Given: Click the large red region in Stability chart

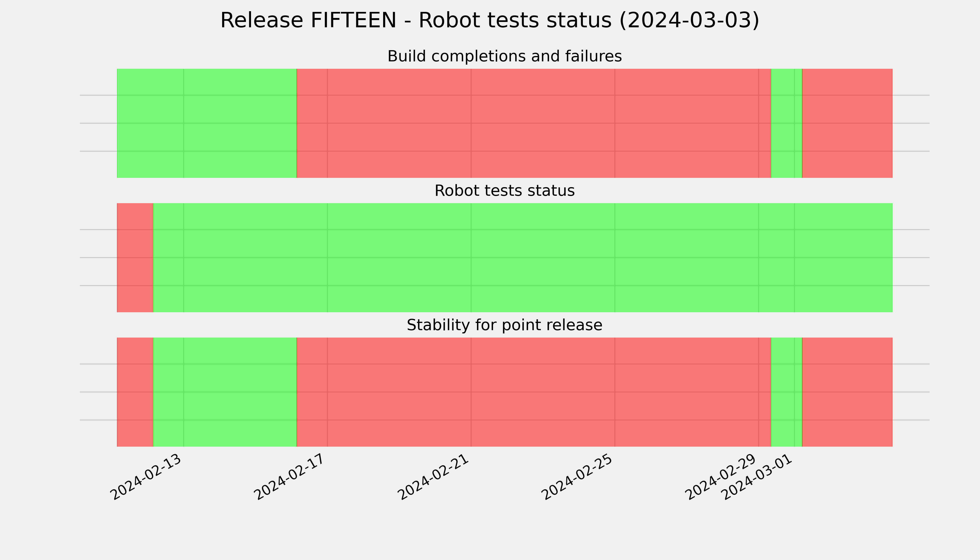Looking at the screenshot, I should (x=534, y=392).
